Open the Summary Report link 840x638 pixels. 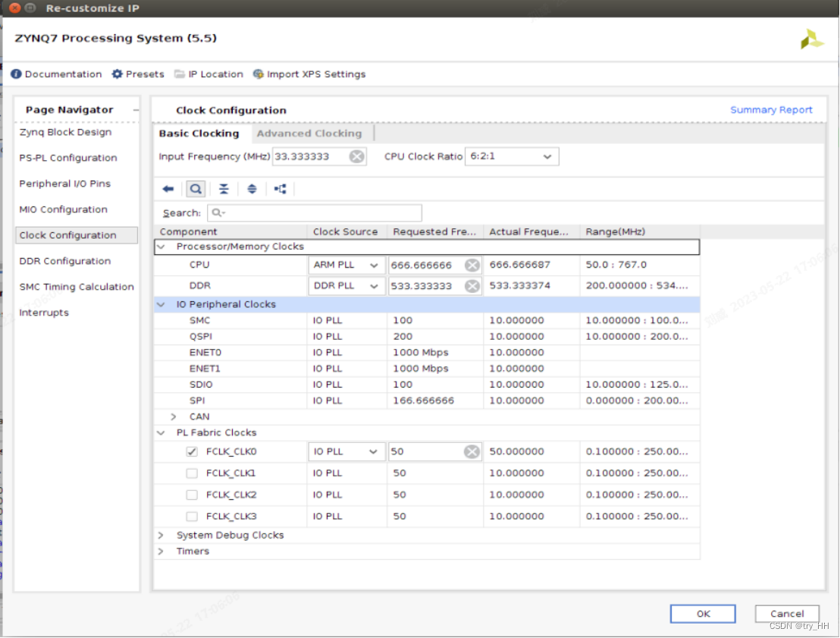[771, 110]
